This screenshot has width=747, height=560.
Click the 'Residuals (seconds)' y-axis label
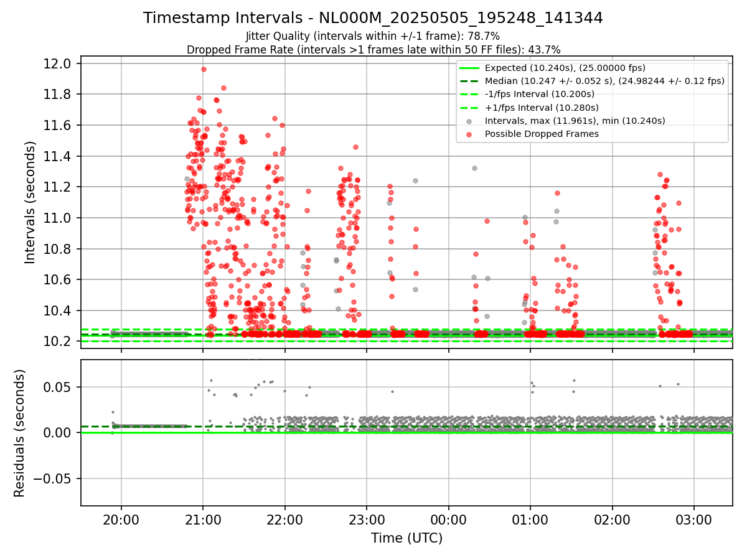19,433
